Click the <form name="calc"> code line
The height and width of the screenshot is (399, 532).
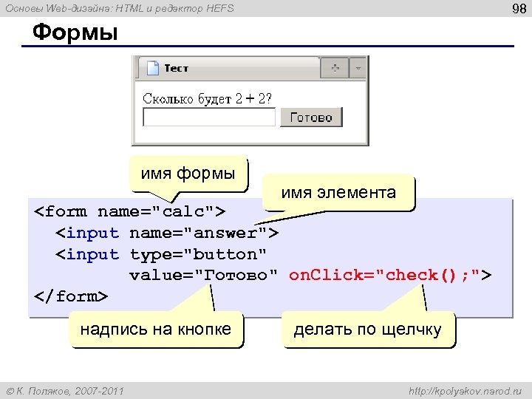(x=129, y=212)
